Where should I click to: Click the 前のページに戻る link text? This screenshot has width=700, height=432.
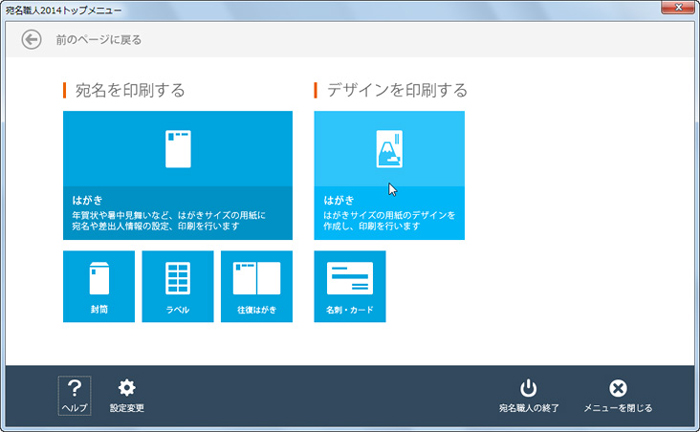click(98, 40)
